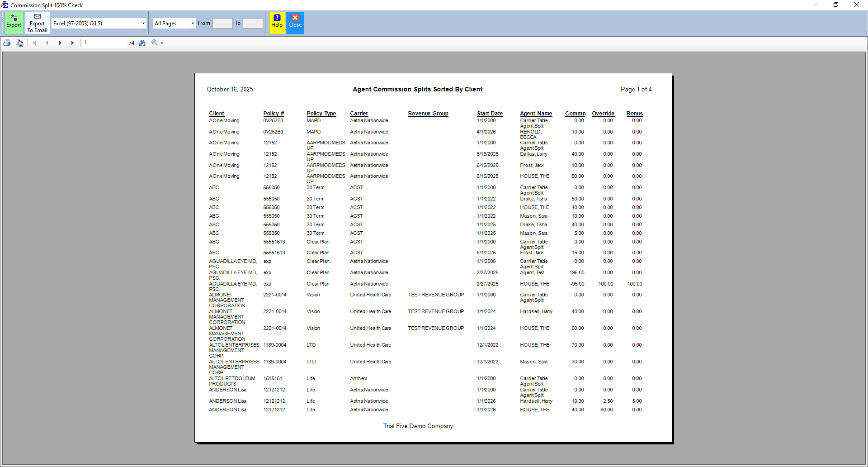Open the Find search tool
The width and height of the screenshot is (868, 467).
point(142,43)
